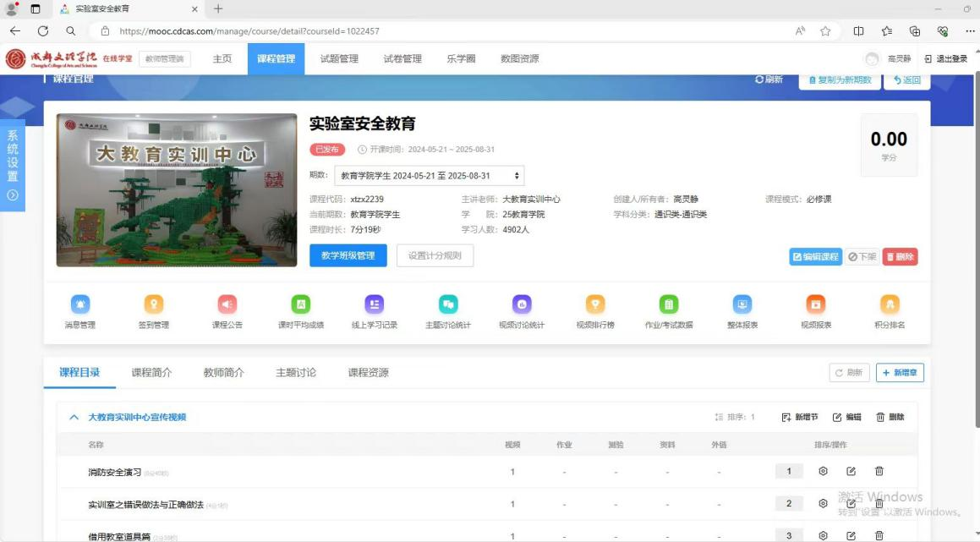Click 编辑课程 button
Viewport: 980px width, 542px height.
tap(816, 257)
